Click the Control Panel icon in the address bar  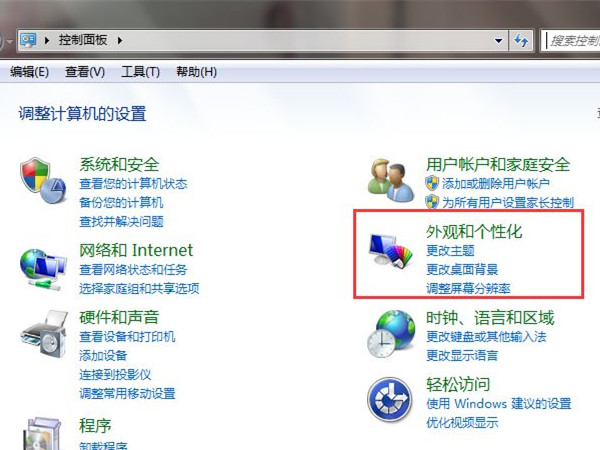coord(28,40)
